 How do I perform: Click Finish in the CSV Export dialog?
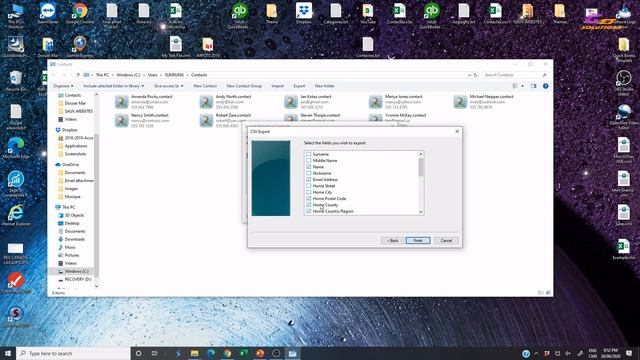(418, 241)
